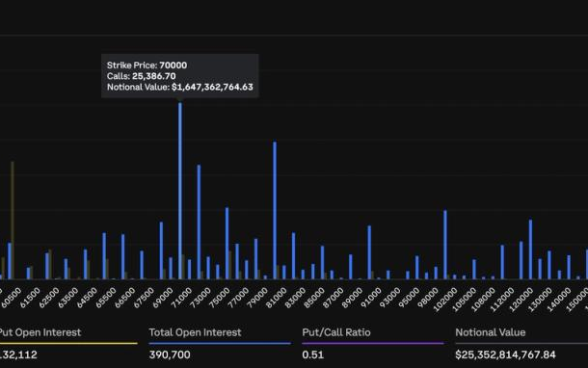Click the 105000 strike axis label
Image resolution: width=588 pixels, height=368 pixels.
465,300
